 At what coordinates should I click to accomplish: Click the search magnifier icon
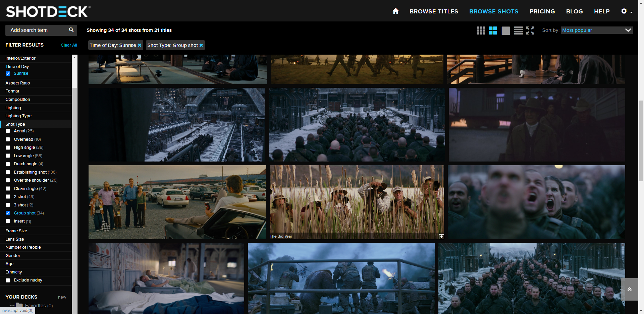(71, 30)
